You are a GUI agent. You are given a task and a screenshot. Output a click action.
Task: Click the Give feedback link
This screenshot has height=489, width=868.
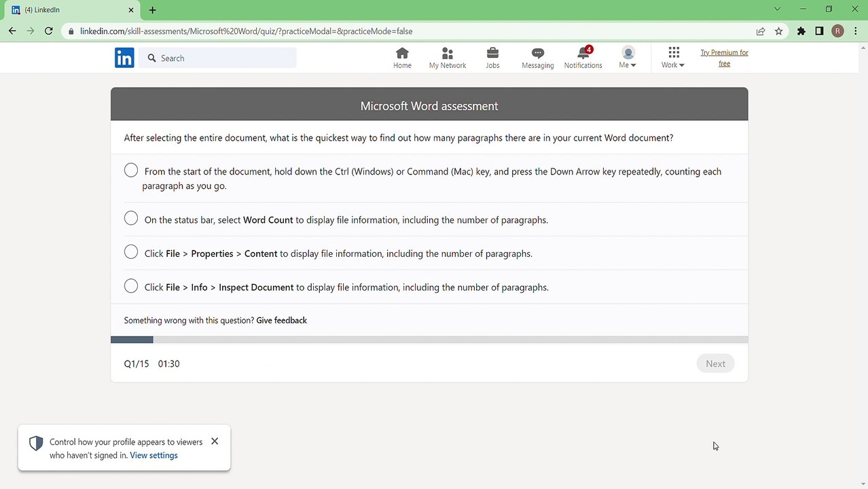coord(281,320)
